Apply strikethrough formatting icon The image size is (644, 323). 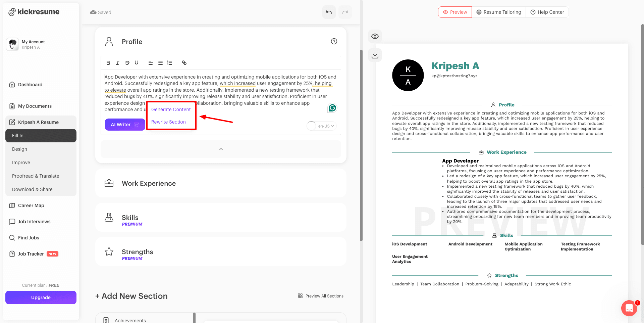click(x=127, y=63)
